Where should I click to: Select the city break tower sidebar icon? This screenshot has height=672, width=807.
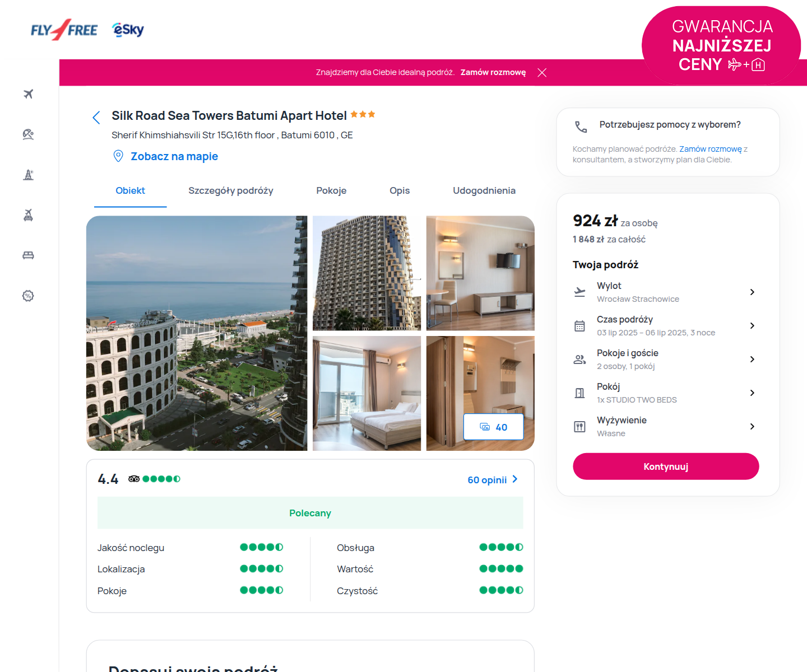pos(28,175)
